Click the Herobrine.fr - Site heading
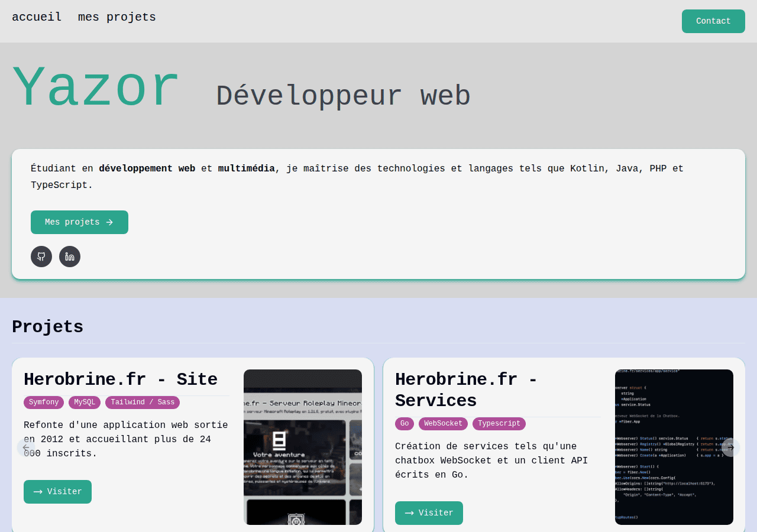 click(x=121, y=379)
